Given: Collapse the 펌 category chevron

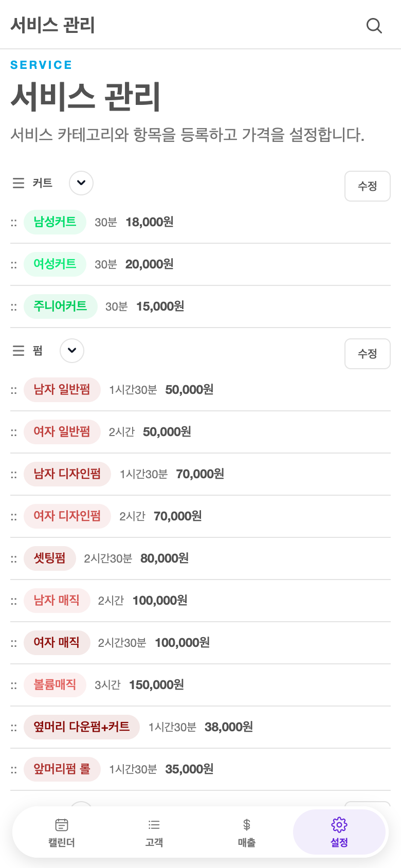Looking at the screenshot, I should pyautogui.click(x=72, y=351).
